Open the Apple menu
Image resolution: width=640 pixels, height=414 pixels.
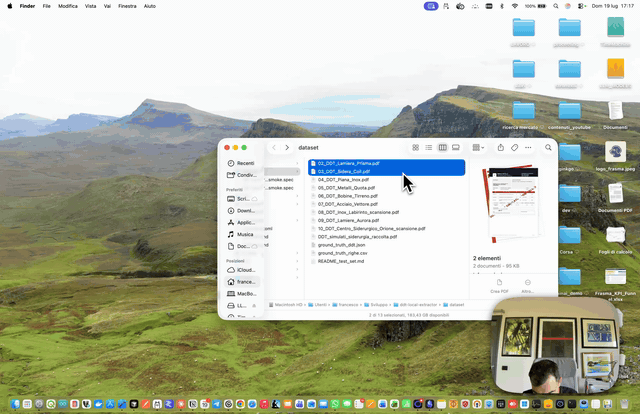tap(9, 6)
